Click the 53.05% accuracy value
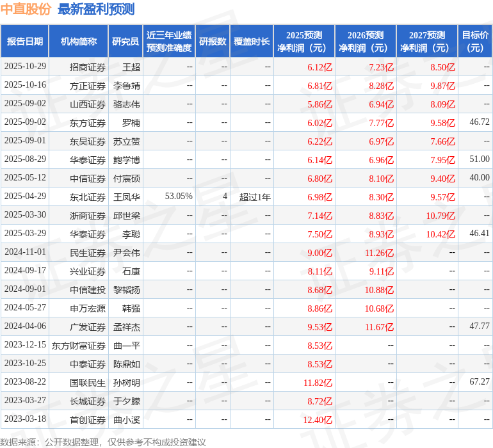This screenshot has width=493, height=448. coord(179,196)
